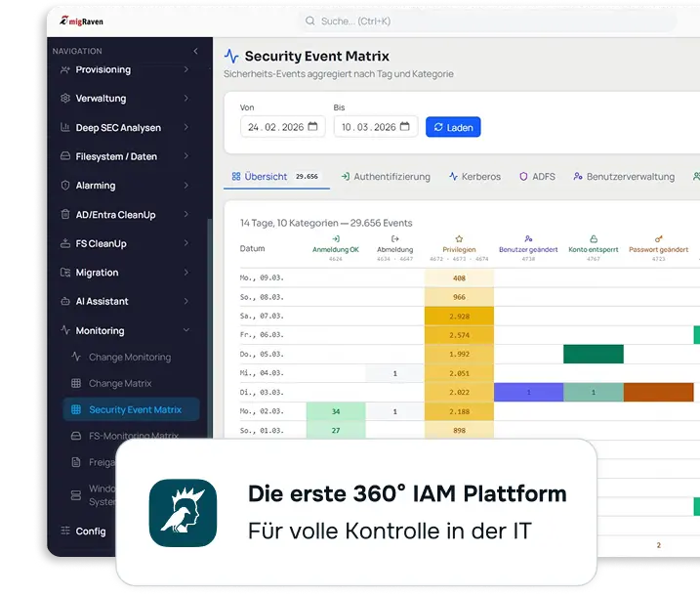
Task: Click the Migration icon in sidebar
Action: 65,273
